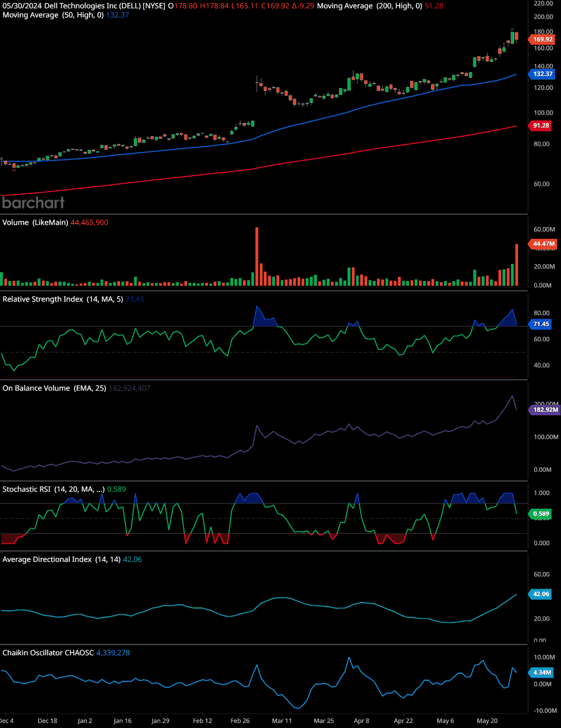Viewport: 561px width, 728px height.
Task: Click the teal 42.06 ADX axis tag
Action: pyautogui.click(x=540, y=594)
